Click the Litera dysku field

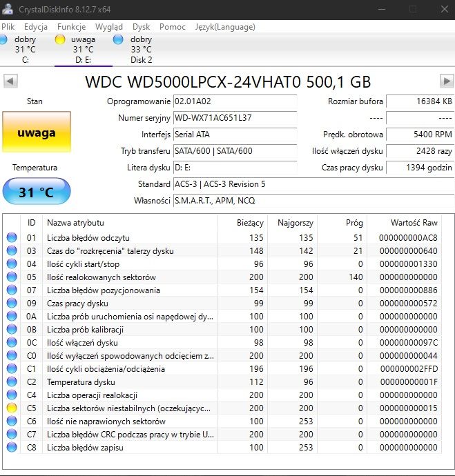(235, 167)
